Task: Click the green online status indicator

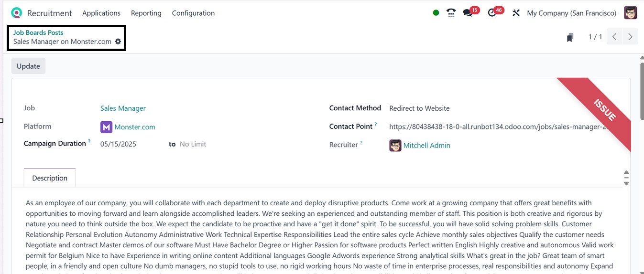Action: tap(436, 13)
